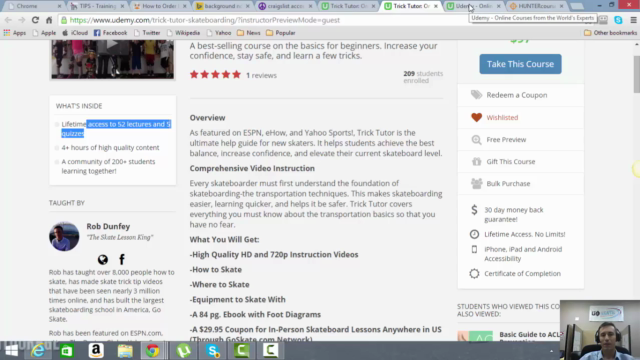Image resolution: width=640 pixels, height=360 pixels.
Task: Click the Free Preview magnifier icon
Action: (x=476, y=140)
